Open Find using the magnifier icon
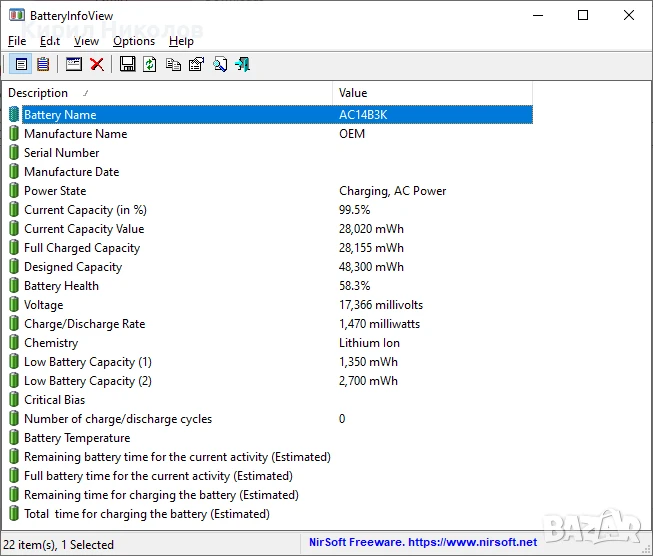 click(x=220, y=65)
